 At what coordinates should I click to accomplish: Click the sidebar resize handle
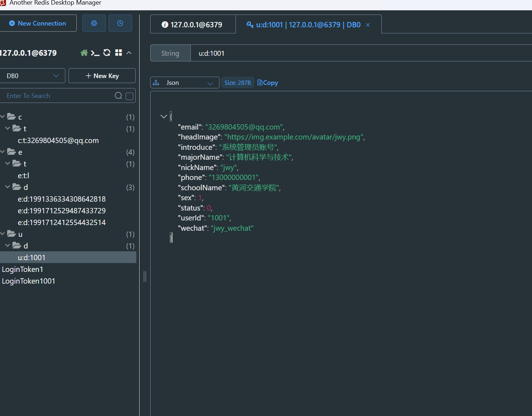point(145,276)
